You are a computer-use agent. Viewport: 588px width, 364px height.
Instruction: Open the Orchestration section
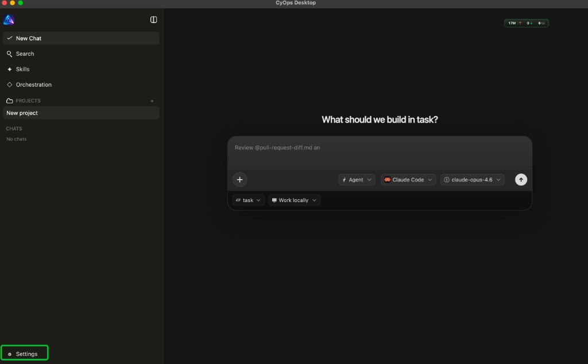(x=81, y=84)
